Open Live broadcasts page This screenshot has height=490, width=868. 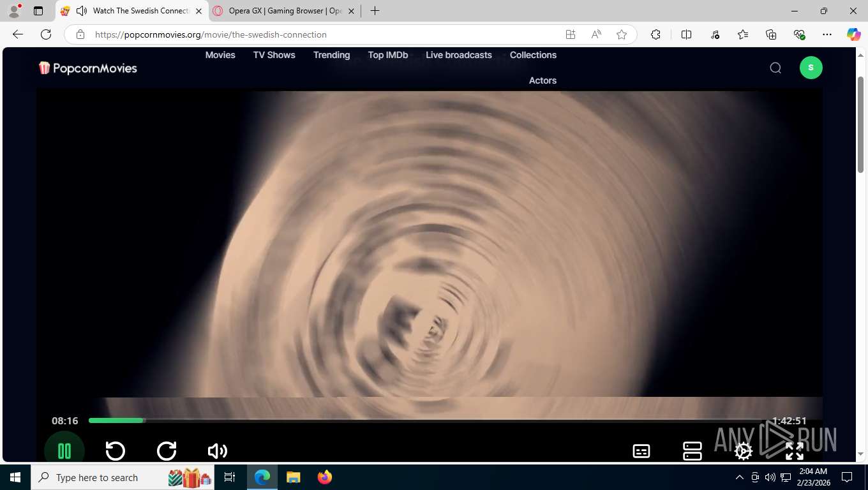pyautogui.click(x=459, y=55)
